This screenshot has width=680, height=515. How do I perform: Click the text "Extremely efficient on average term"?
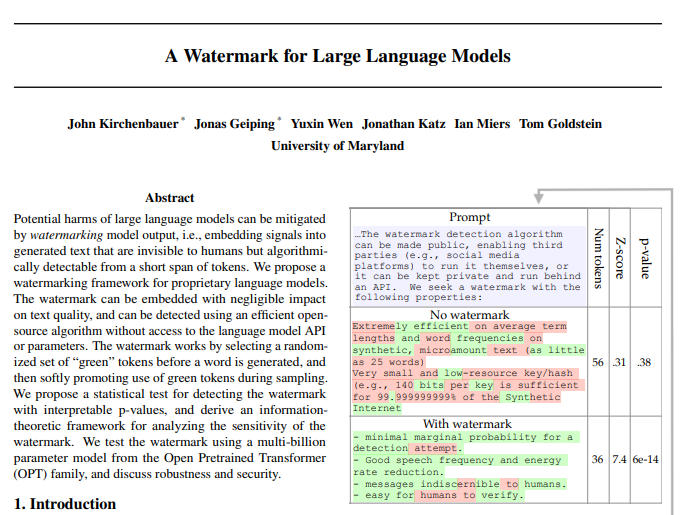point(459,326)
